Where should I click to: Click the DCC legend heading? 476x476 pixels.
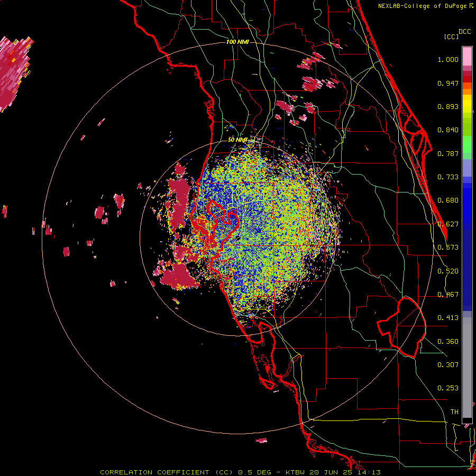(x=465, y=32)
